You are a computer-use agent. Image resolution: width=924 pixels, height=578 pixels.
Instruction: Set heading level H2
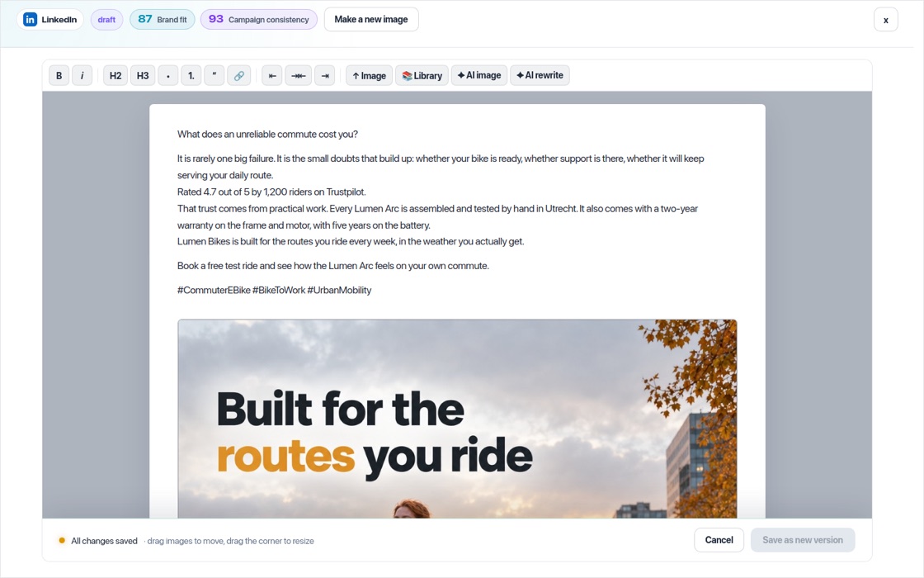[x=115, y=75]
